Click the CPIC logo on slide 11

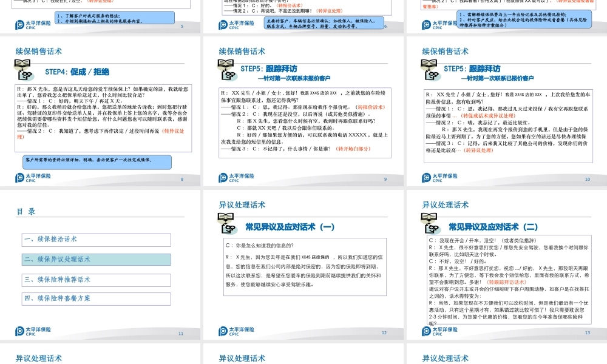click(x=33, y=331)
